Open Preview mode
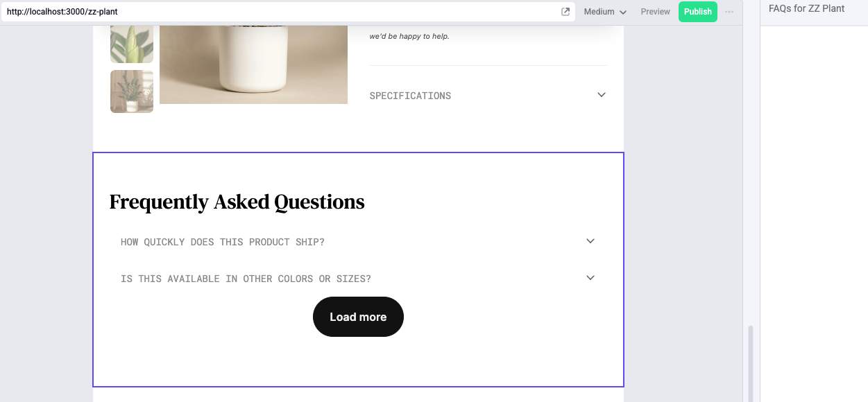 654,12
